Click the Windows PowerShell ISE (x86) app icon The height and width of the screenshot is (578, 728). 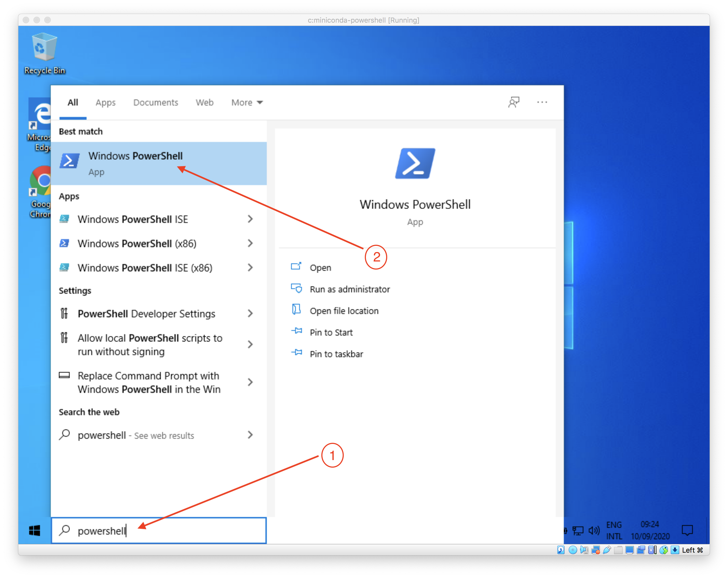tap(65, 268)
